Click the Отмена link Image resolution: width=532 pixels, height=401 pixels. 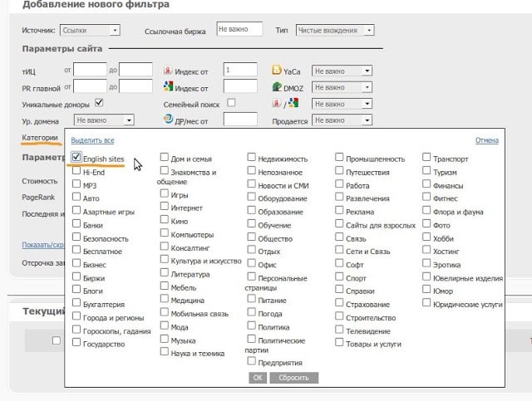click(x=486, y=140)
